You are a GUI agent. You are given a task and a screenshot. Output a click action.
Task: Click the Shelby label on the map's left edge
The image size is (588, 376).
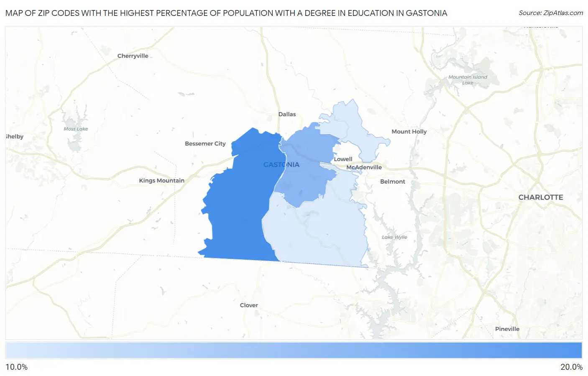pos(15,136)
